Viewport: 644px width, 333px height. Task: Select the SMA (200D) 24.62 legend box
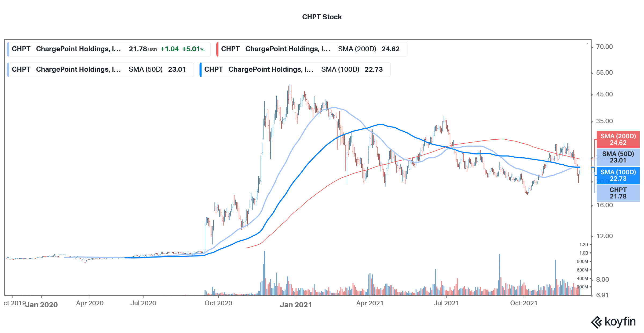click(312, 49)
